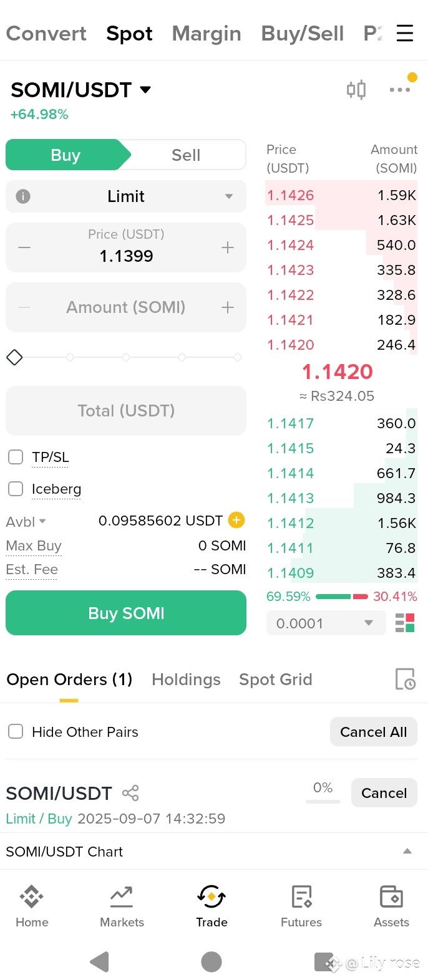Click the amount percentage slider handle
Screen dimensions: 428x980
tap(14, 357)
